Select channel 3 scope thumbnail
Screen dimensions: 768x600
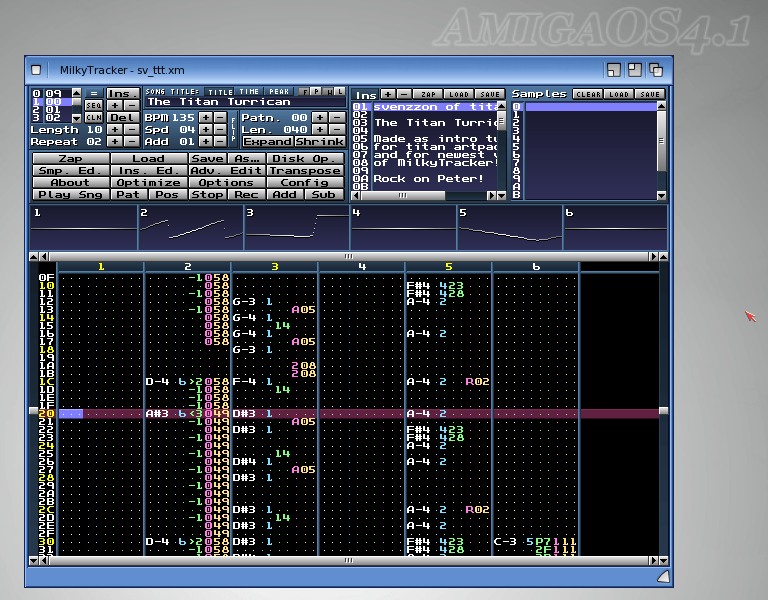pyautogui.click(x=296, y=229)
